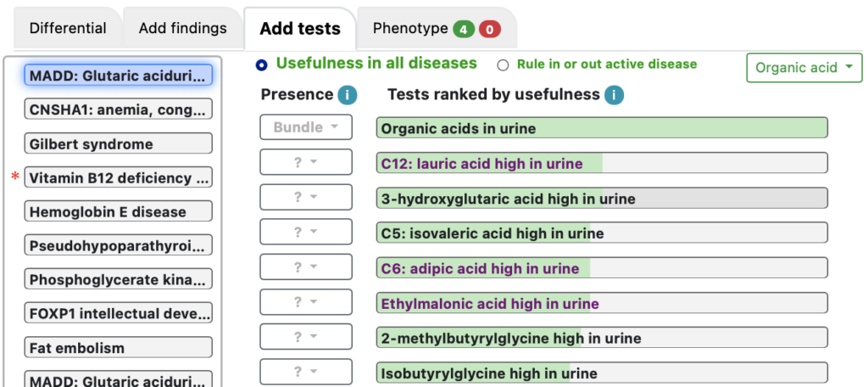Open presence dropdown for 3-hydroxyglutaric acid
This screenshot has height=387, width=868.
pyautogui.click(x=306, y=198)
